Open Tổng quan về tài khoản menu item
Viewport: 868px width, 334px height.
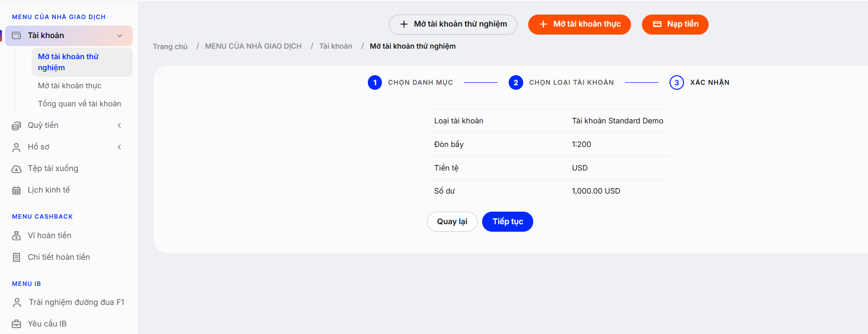coord(80,104)
